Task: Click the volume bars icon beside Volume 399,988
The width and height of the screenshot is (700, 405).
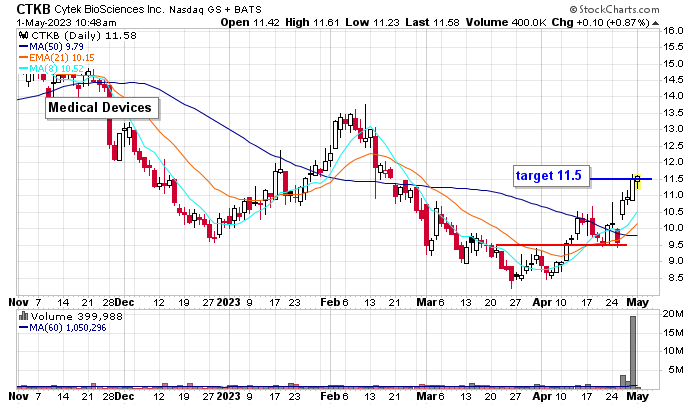Action: click(x=24, y=316)
